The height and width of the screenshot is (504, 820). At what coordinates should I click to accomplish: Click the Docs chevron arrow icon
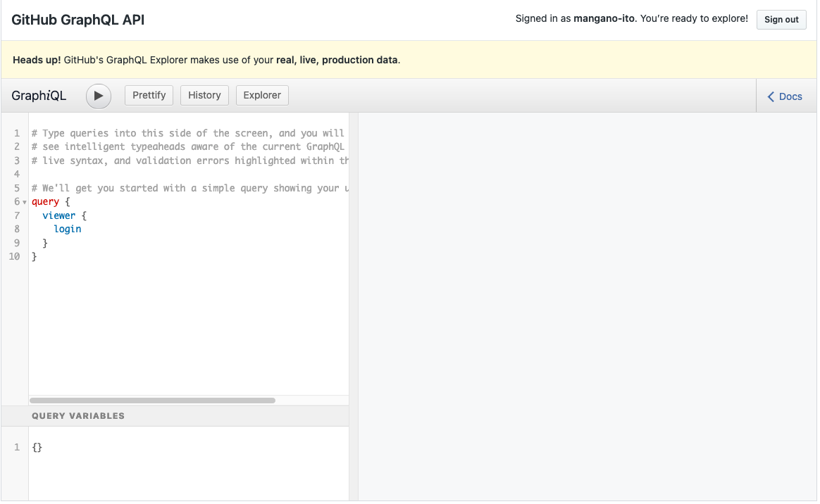[771, 96]
